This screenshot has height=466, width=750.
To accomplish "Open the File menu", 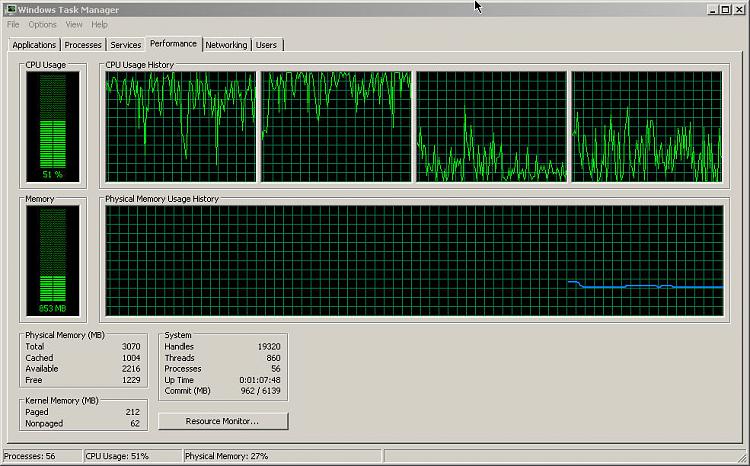I will [13, 24].
